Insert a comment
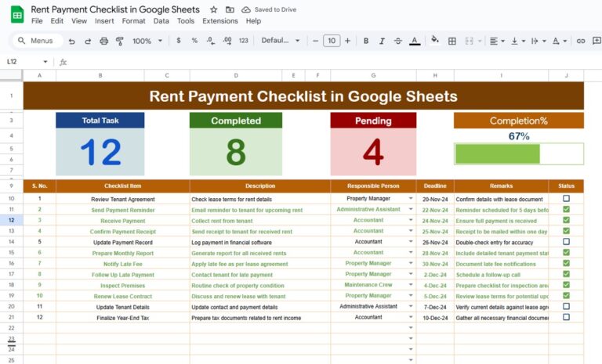The image size is (602, 364). tap(597, 41)
